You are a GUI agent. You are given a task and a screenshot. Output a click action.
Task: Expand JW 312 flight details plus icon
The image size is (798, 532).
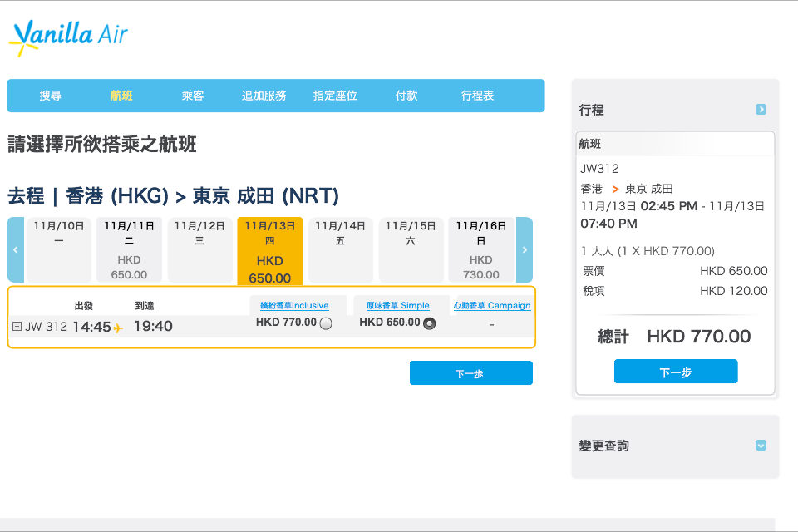tap(17, 327)
